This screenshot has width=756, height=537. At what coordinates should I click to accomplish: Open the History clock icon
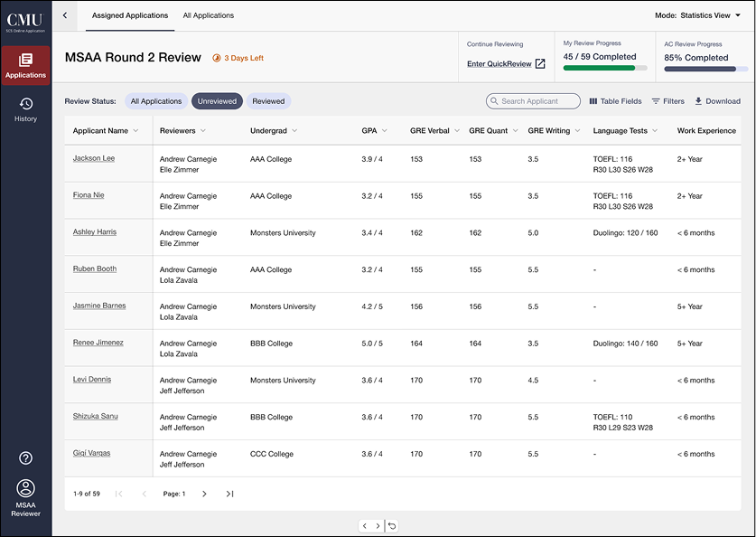[x=25, y=104]
